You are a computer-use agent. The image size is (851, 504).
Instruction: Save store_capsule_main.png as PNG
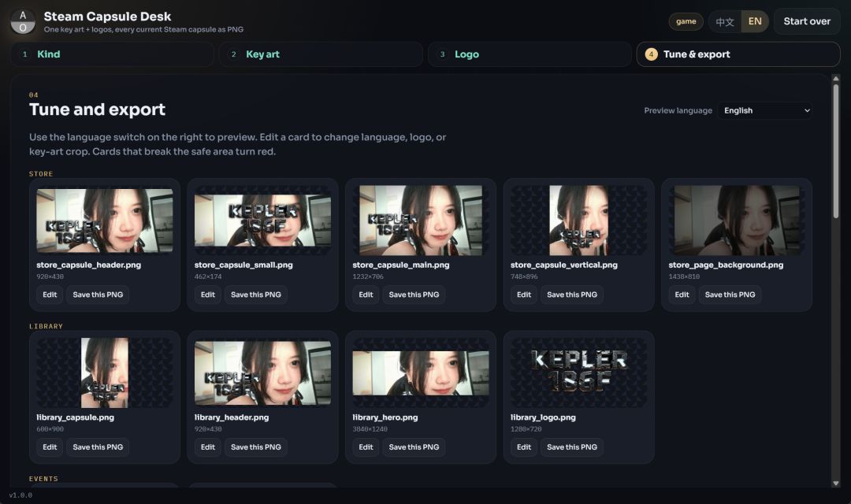tap(414, 295)
